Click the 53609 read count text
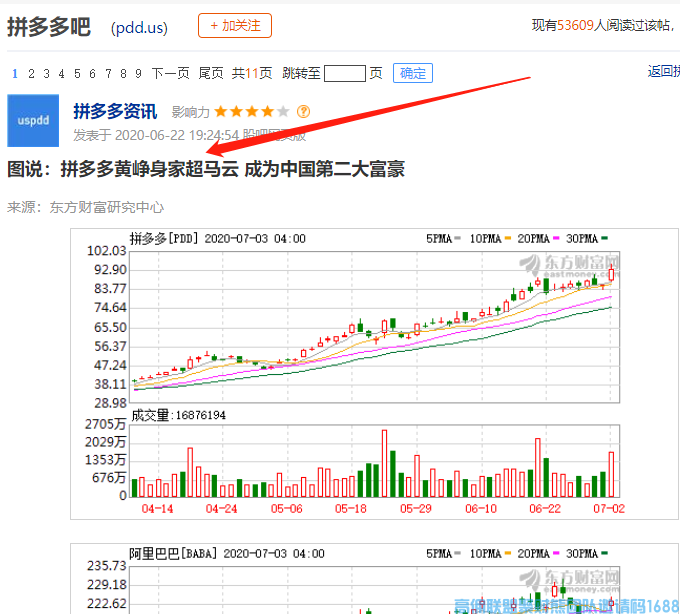This screenshot has width=680, height=614. 575,25
